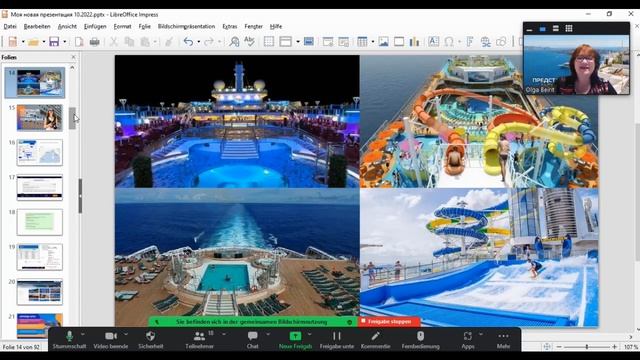Click the Insert Chart icon
Image resolution: width=640 pixels, height=360 pixels.
click(x=414, y=42)
